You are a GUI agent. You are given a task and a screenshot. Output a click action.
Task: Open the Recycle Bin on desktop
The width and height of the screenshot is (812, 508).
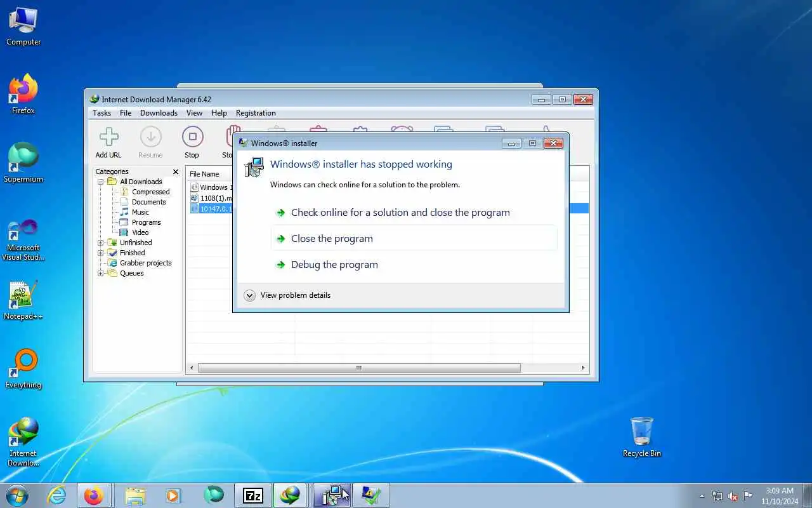[x=641, y=437]
